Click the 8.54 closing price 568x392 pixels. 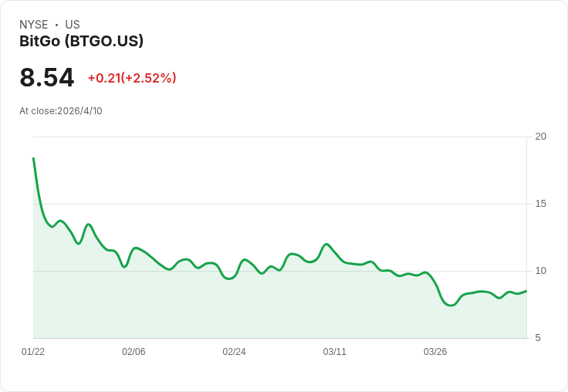click(x=47, y=78)
